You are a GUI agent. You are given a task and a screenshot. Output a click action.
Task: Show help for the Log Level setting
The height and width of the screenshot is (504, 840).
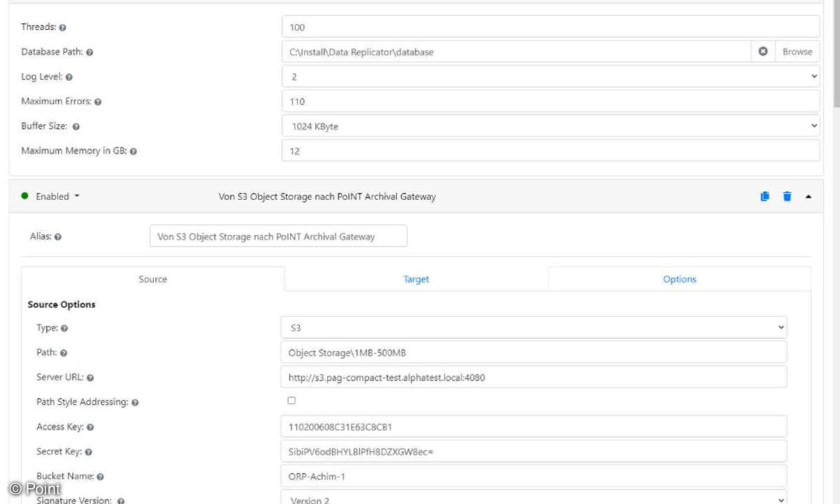click(69, 77)
